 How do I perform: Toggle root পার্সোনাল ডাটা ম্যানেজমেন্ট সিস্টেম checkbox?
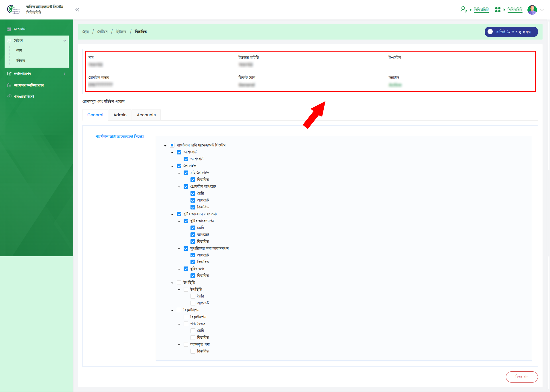(x=172, y=145)
